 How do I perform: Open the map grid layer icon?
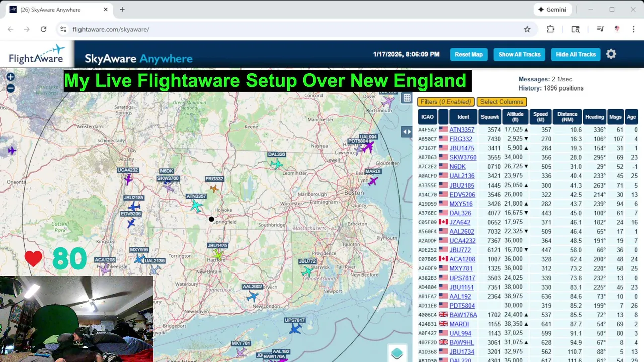407,98
